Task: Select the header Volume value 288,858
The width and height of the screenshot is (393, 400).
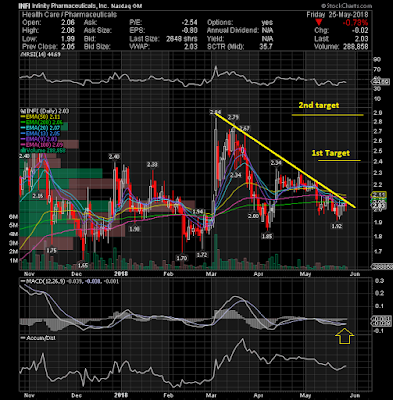Action: (356, 47)
